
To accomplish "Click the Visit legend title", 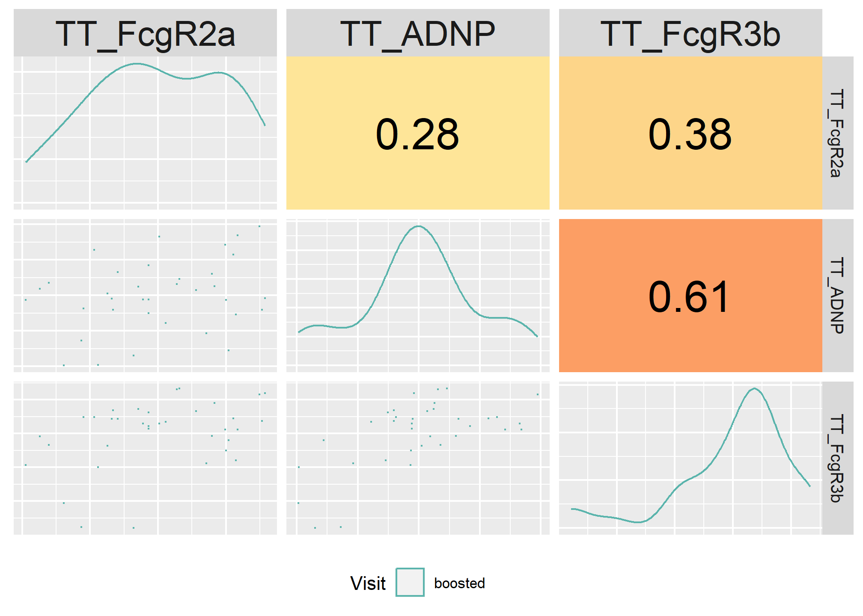I will click(x=368, y=583).
